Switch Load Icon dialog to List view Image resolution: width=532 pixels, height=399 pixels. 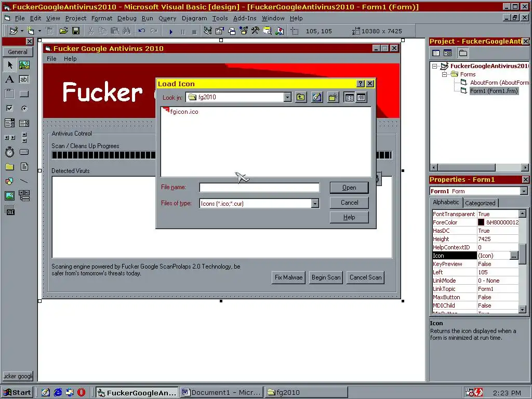[x=349, y=98]
